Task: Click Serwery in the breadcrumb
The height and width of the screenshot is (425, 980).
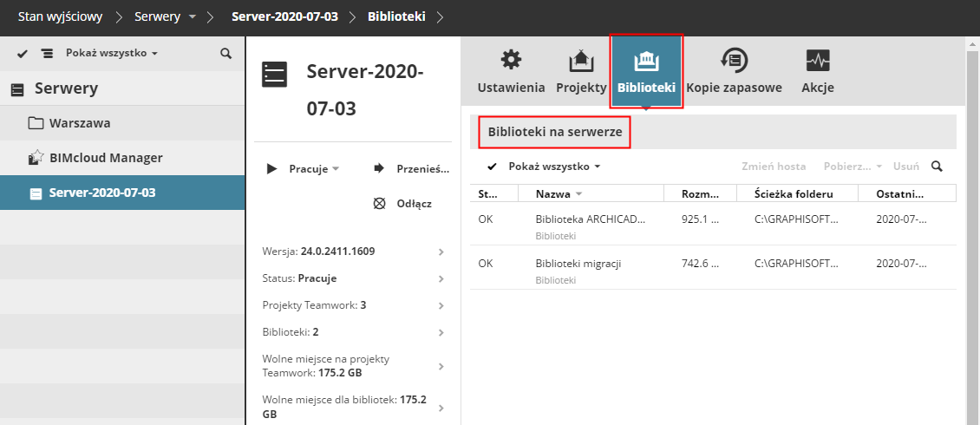Action: point(158,16)
